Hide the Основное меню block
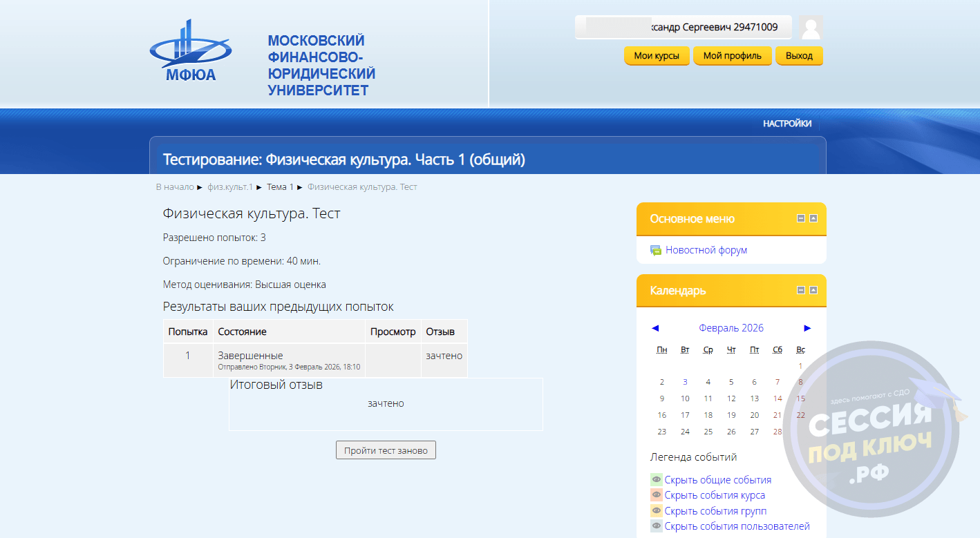 pyautogui.click(x=801, y=218)
